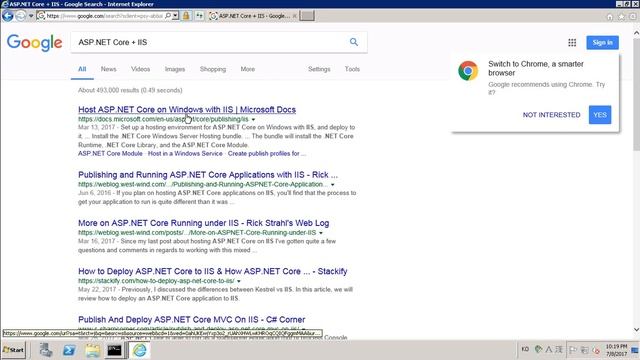
Task: Open Publish And Deploy C# Corner result
Action: point(191,319)
